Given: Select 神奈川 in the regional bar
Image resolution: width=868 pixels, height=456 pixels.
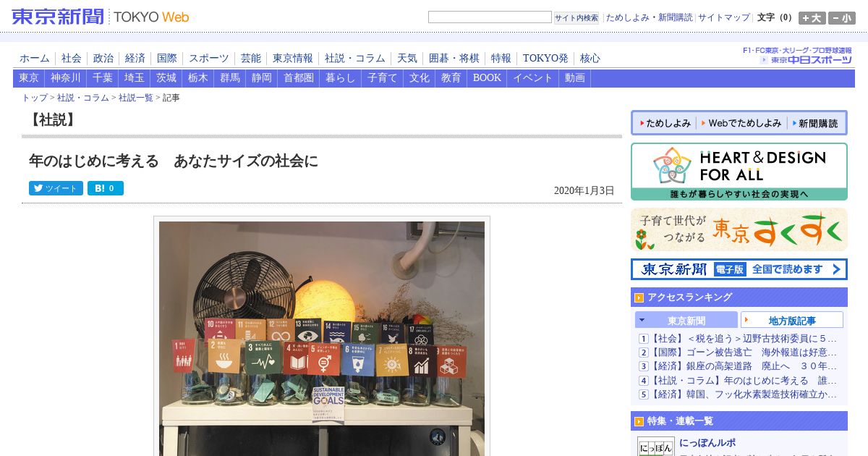Looking at the screenshot, I should 66,78.
